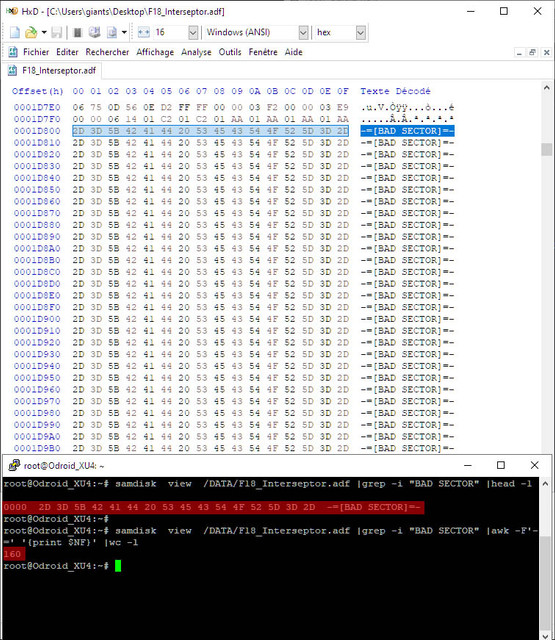
Task: Select the F18_Interseptor.adf document tab
Action: [x=52, y=70]
